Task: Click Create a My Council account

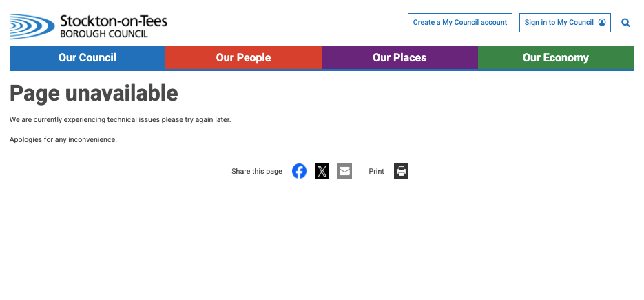Action: point(460,23)
